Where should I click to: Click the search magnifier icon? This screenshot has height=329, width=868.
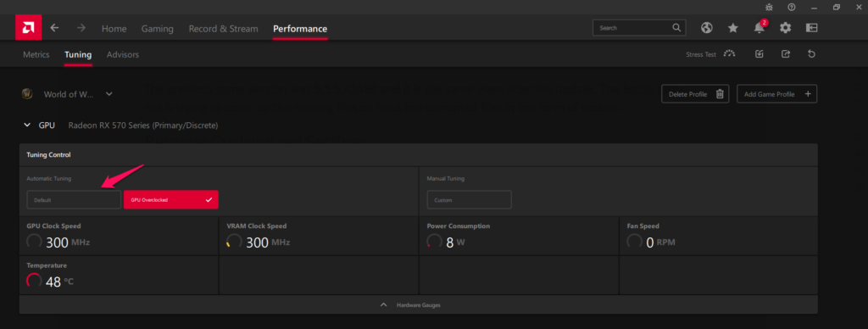676,28
